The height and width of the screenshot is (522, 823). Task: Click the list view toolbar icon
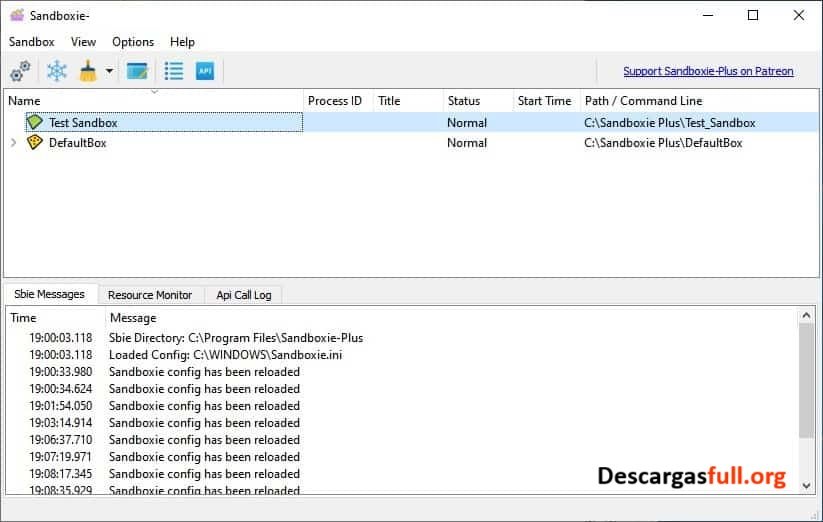coord(174,71)
